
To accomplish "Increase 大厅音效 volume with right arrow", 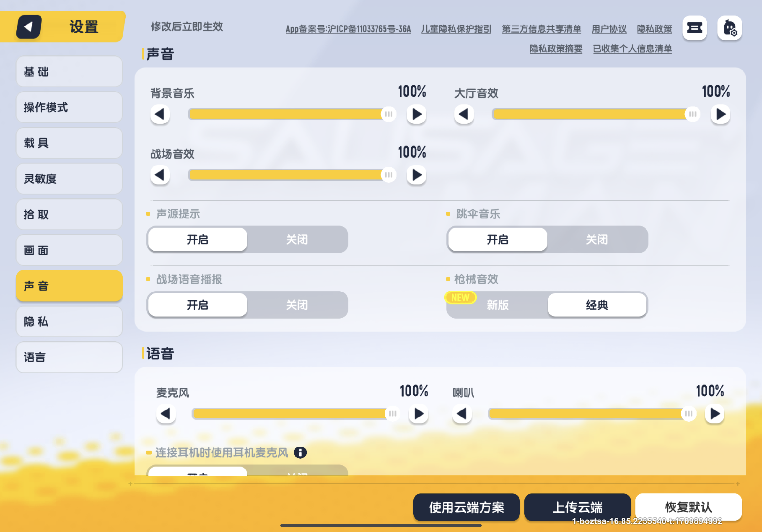I will [721, 115].
